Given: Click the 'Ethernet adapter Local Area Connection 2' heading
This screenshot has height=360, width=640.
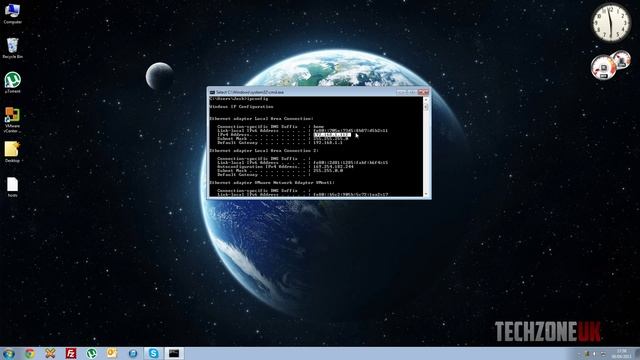Looking at the screenshot, I should tap(264, 151).
